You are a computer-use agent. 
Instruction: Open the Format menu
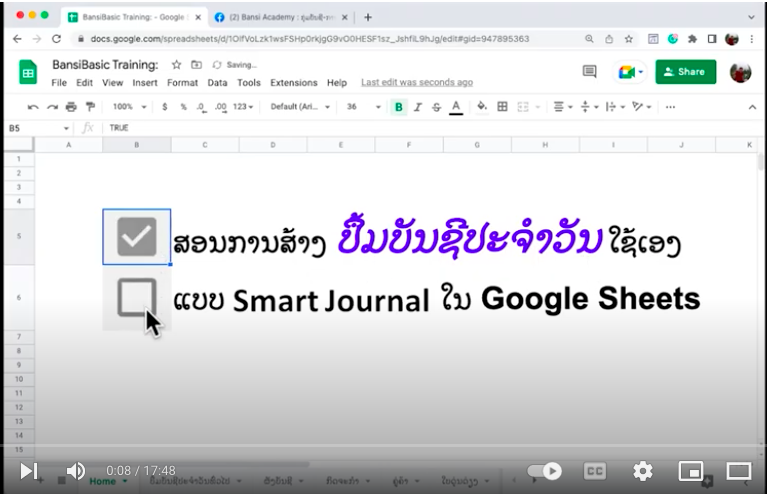[x=182, y=83]
